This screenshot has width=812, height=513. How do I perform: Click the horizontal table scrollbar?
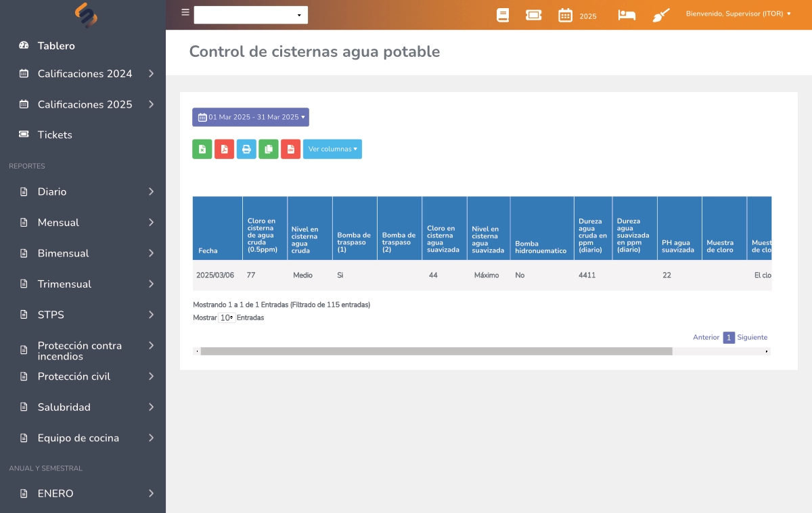point(436,351)
